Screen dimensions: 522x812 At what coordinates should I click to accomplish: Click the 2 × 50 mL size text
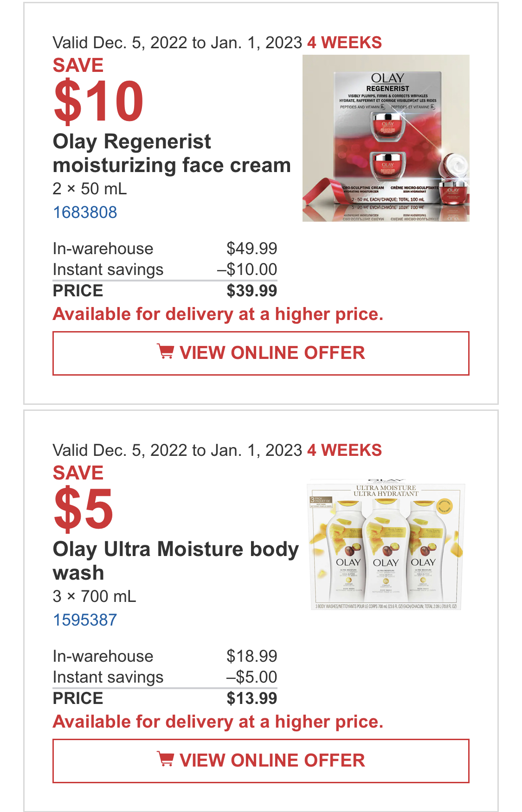click(x=90, y=189)
